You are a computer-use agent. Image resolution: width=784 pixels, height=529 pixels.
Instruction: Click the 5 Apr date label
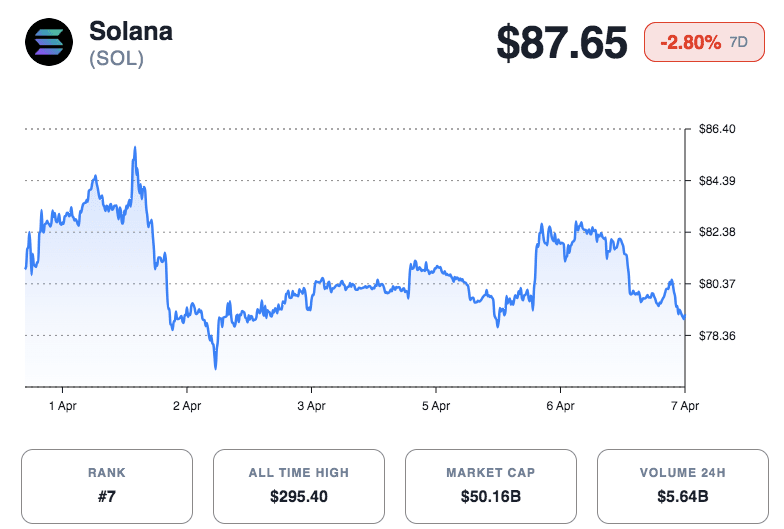(x=436, y=406)
